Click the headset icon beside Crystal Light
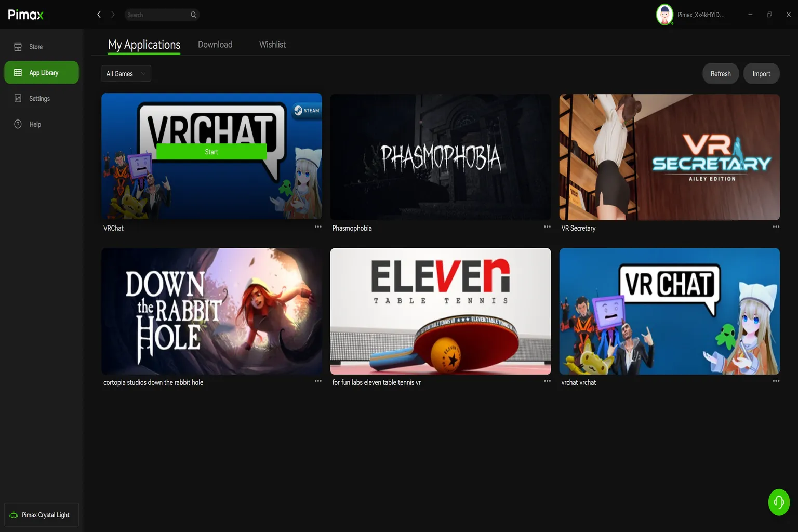This screenshot has width=798, height=532. (x=14, y=515)
